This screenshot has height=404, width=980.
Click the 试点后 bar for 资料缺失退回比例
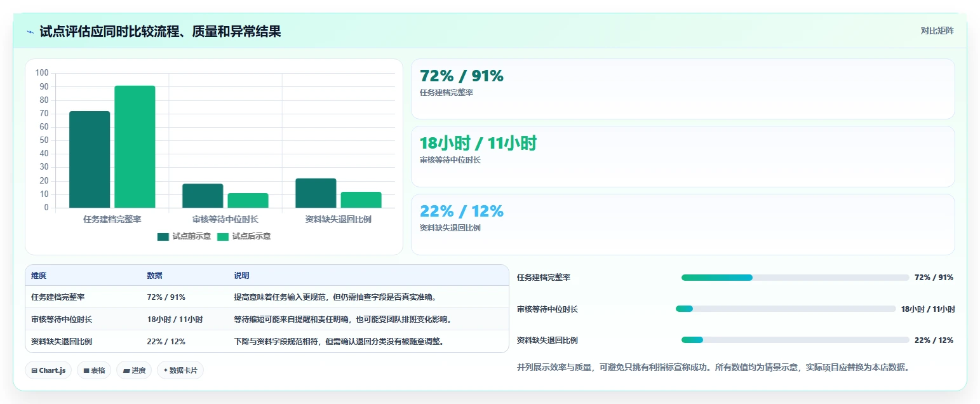[361, 199]
